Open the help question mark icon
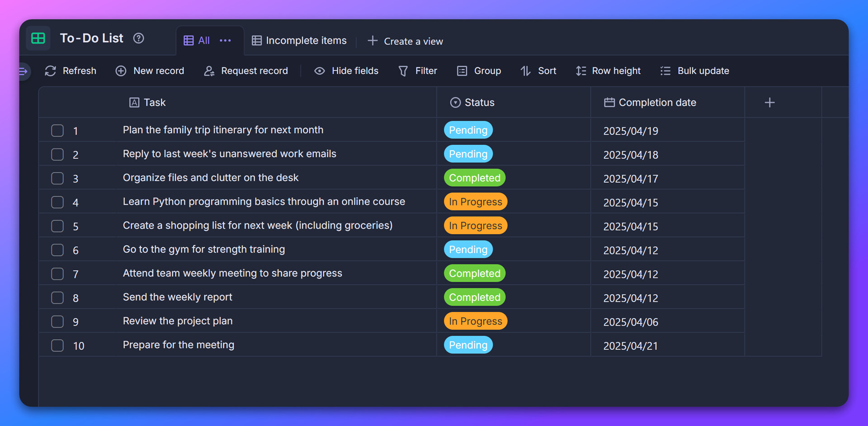 click(138, 38)
